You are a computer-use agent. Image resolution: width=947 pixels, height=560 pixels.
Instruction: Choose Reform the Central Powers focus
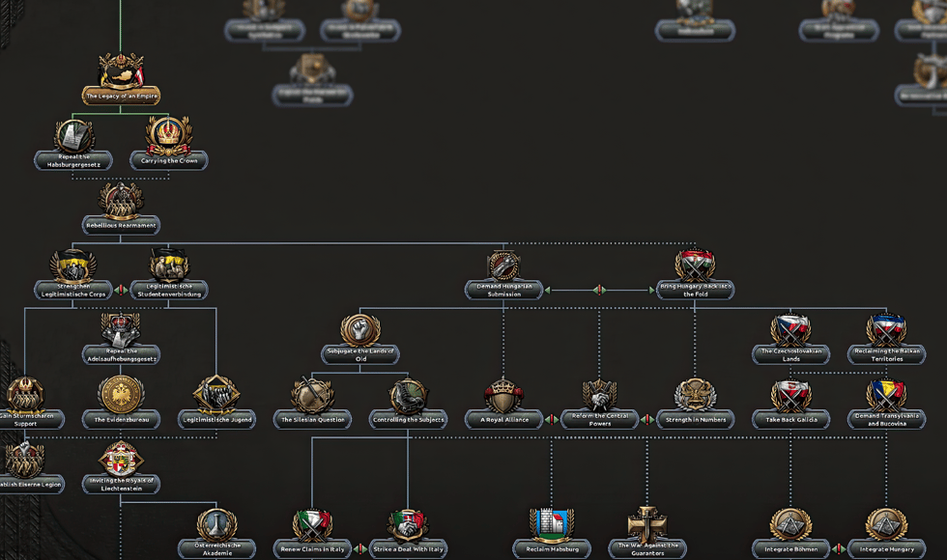pos(600,404)
